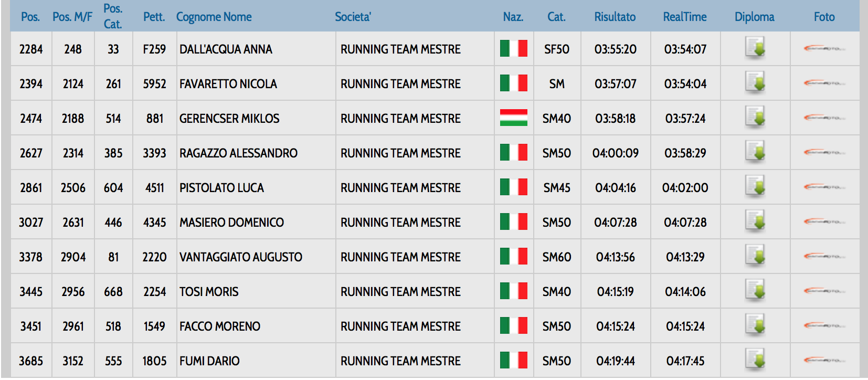The height and width of the screenshot is (380, 868).
Task: Click Pett. bib number header
Action: [x=154, y=17]
